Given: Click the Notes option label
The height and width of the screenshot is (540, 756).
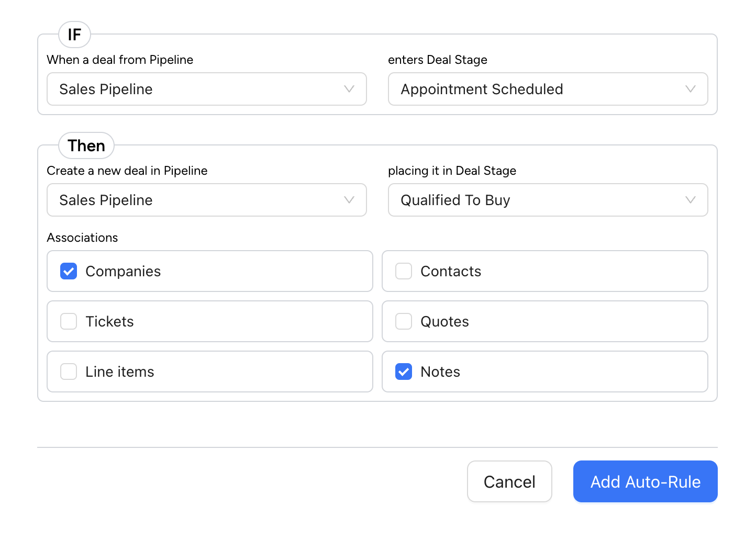Looking at the screenshot, I should 440,372.
